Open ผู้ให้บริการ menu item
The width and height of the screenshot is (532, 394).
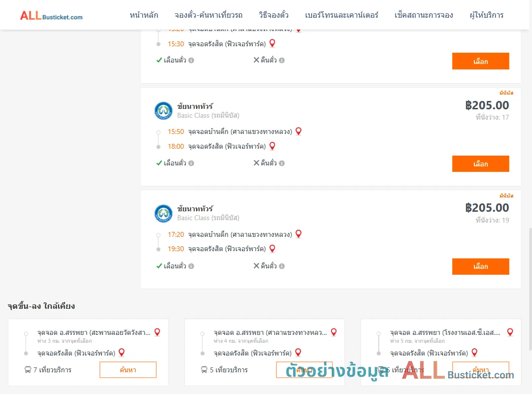click(486, 15)
